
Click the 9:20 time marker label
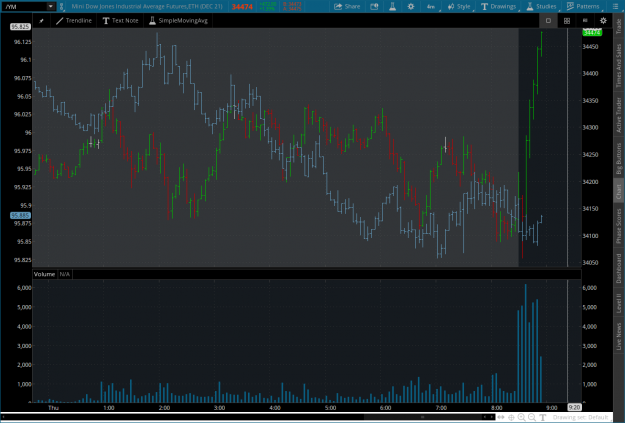(574, 407)
